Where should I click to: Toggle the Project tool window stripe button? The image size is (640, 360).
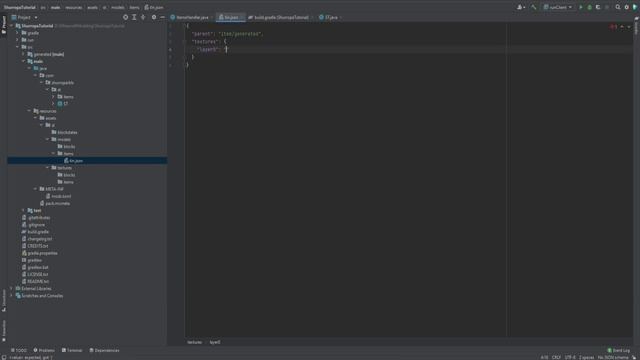pyautogui.click(x=4, y=25)
